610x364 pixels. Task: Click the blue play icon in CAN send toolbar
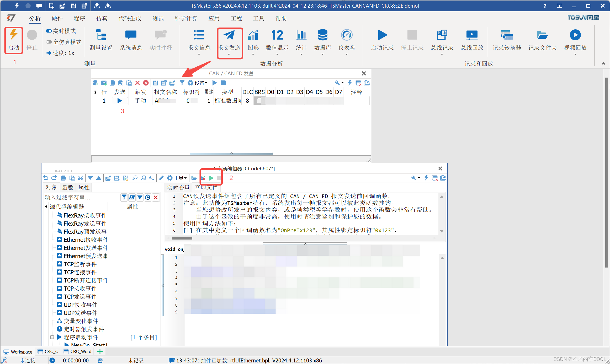click(215, 83)
